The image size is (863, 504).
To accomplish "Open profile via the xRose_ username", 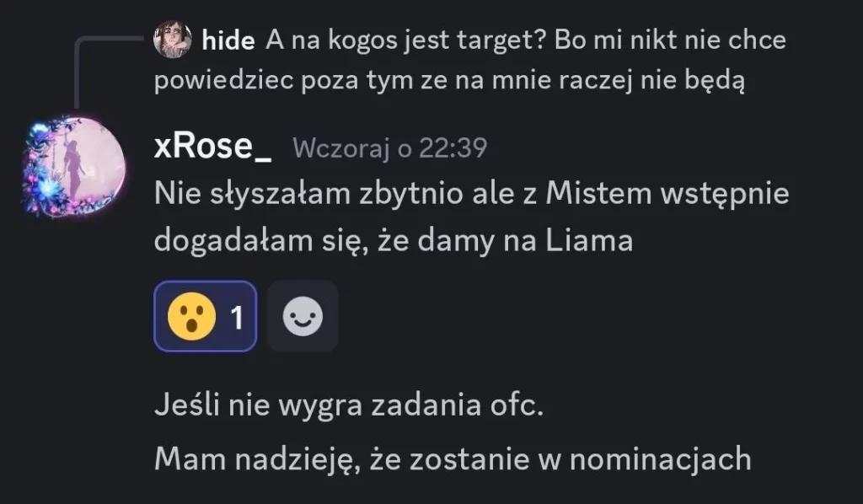I will (213, 147).
